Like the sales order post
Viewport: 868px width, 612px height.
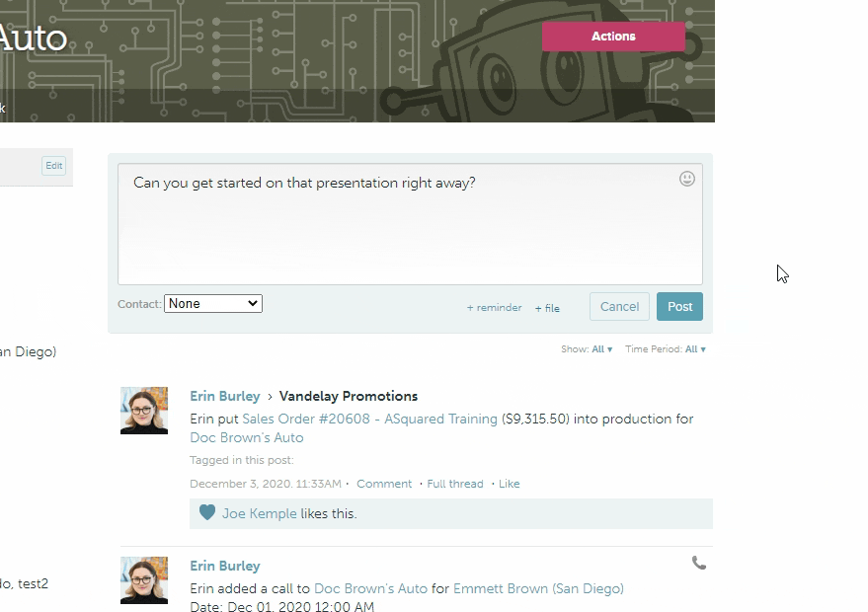pyautogui.click(x=509, y=484)
